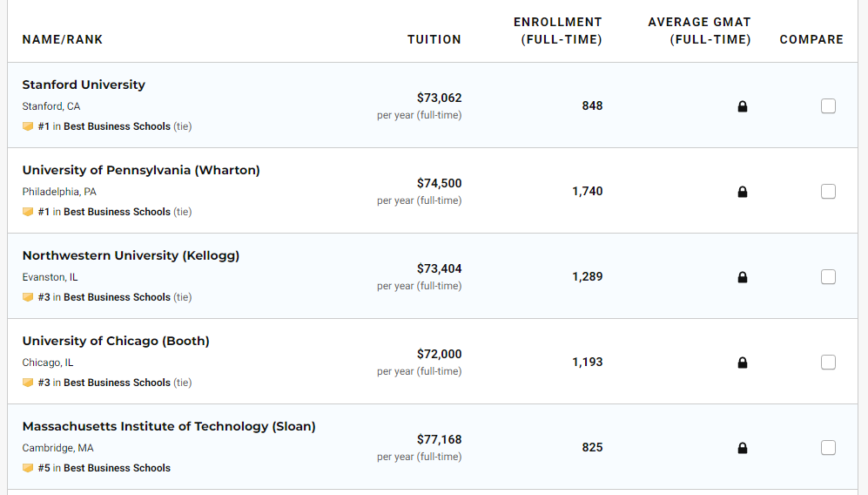Click the ranking badge icon beside Stanford's #1
The image size is (868, 495).
pyautogui.click(x=28, y=126)
